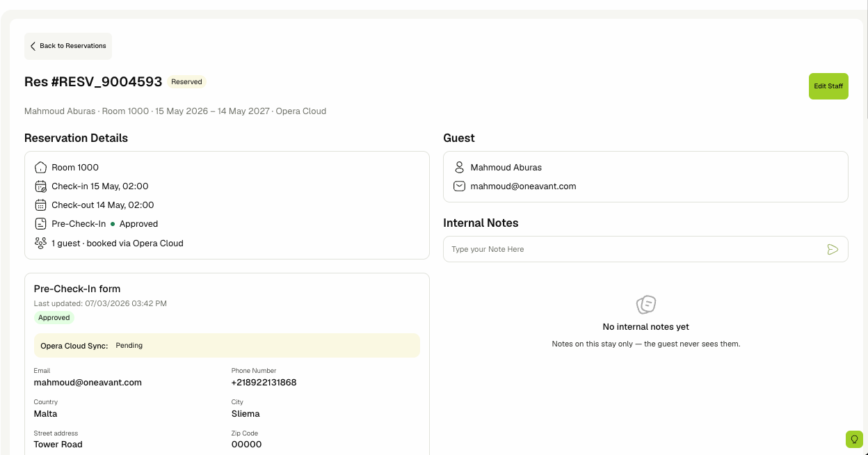
Task: Click the Approved badge in Pre-Check-In form
Action: tap(54, 318)
